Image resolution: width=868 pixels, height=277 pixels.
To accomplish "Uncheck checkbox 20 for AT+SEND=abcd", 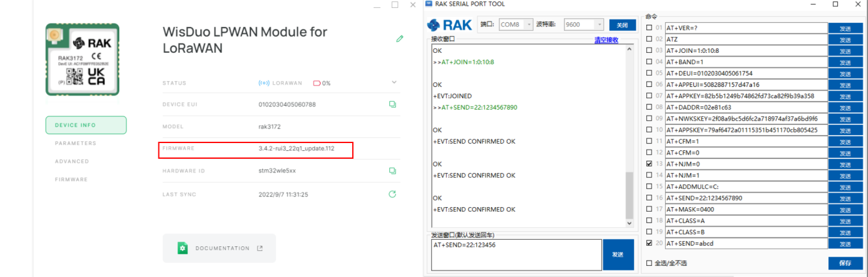I will pyautogui.click(x=649, y=243).
